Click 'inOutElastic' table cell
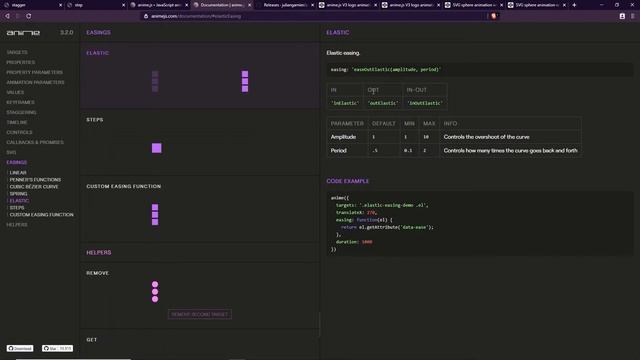The image size is (640, 360). point(425,103)
